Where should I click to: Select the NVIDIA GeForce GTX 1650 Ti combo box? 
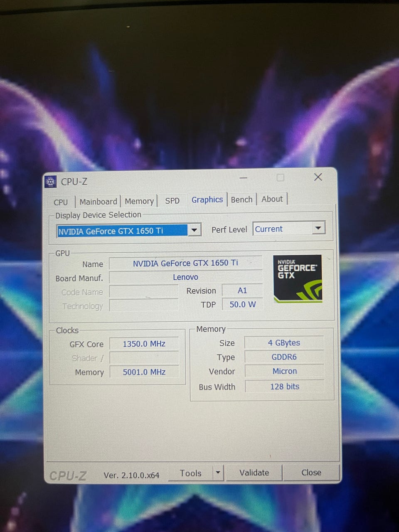tap(129, 231)
